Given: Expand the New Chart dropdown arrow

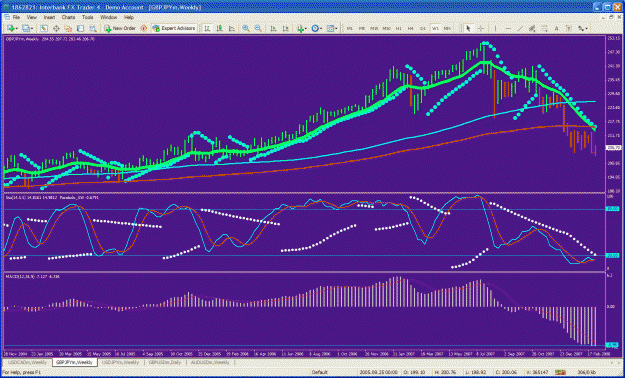Looking at the screenshot, I should tap(17, 28).
